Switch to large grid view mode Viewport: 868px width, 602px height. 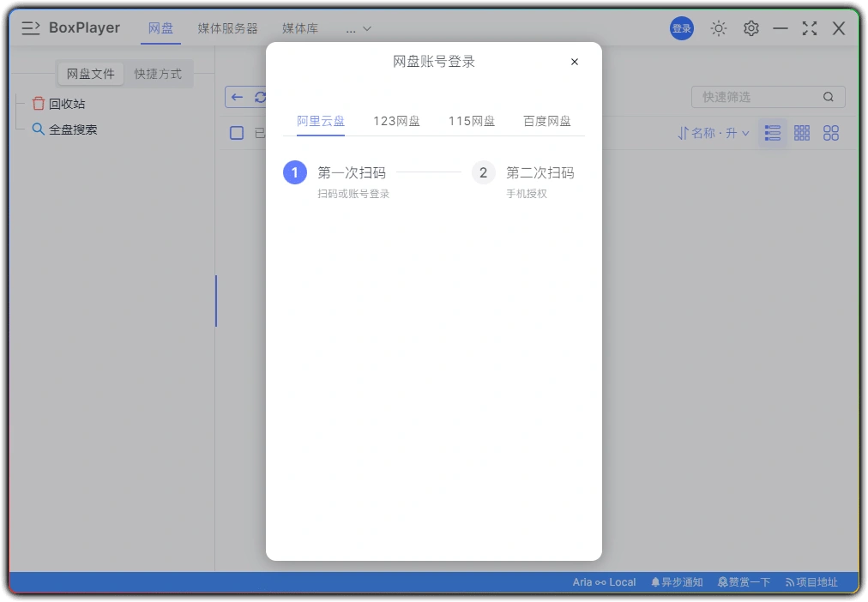point(831,133)
